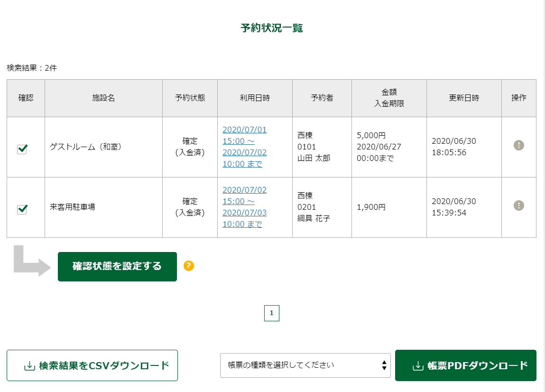The image size is (545, 392).
Task: Click the 利用日時 column header
Action: click(x=255, y=98)
